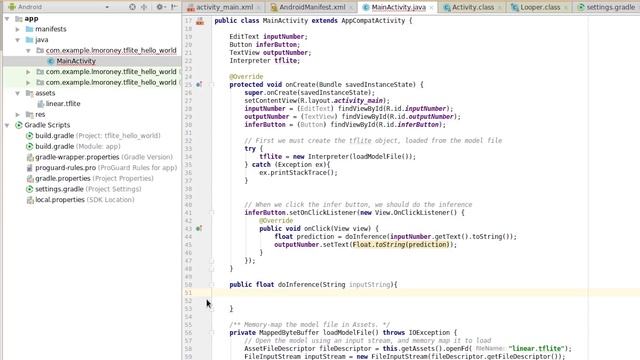Select build.gradle (Project: tflite_hello_world)

tap(98, 136)
